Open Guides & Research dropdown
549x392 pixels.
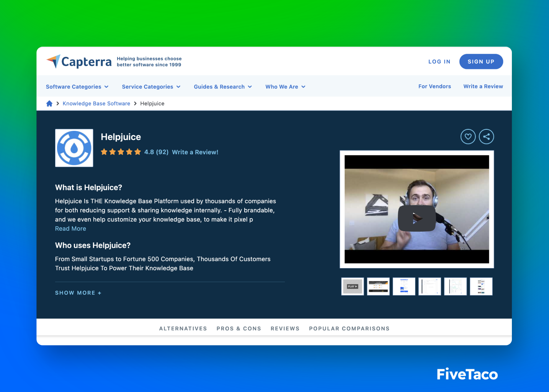coord(223,87)
